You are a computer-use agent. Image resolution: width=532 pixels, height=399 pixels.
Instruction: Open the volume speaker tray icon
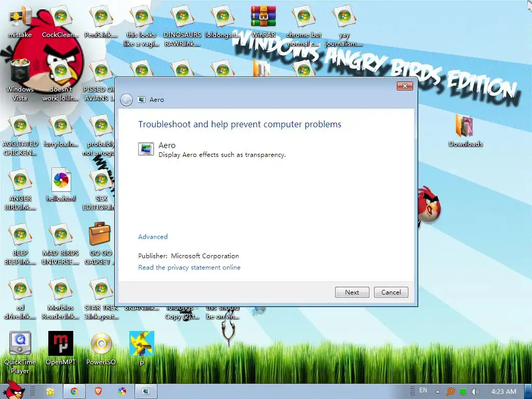tap(475, 392)
